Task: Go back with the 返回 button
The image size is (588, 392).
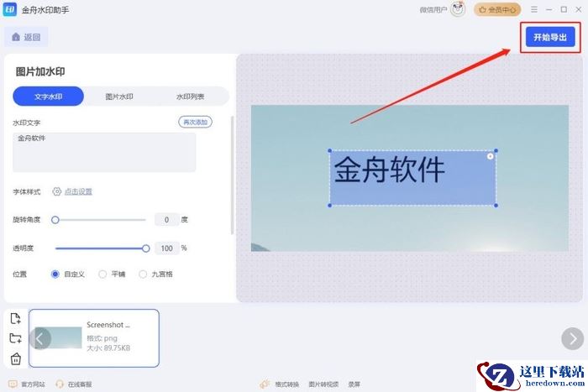Action: (26, 37)
